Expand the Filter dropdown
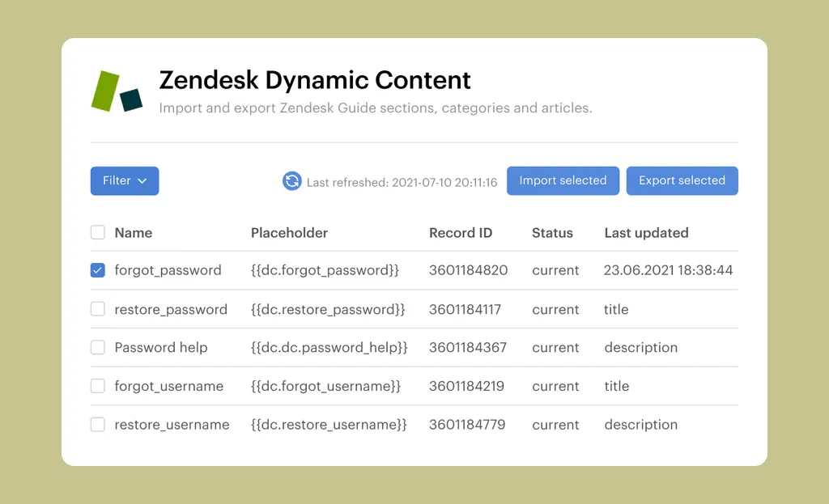 point(125,181)
